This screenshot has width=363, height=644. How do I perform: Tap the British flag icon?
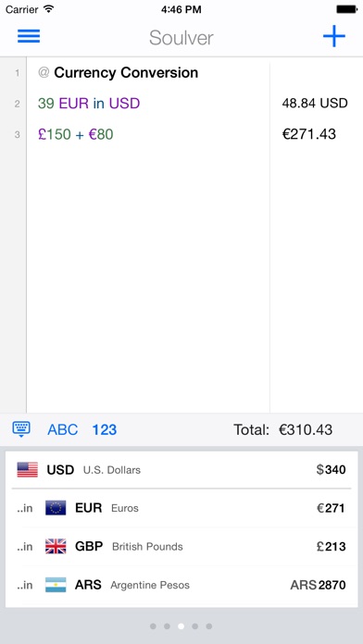click(56, 547)
